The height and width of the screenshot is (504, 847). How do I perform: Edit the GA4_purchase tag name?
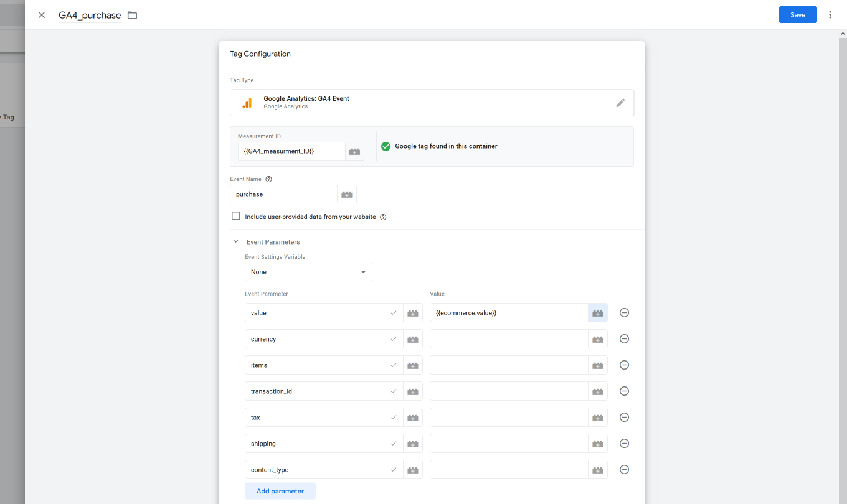(90, 15)
